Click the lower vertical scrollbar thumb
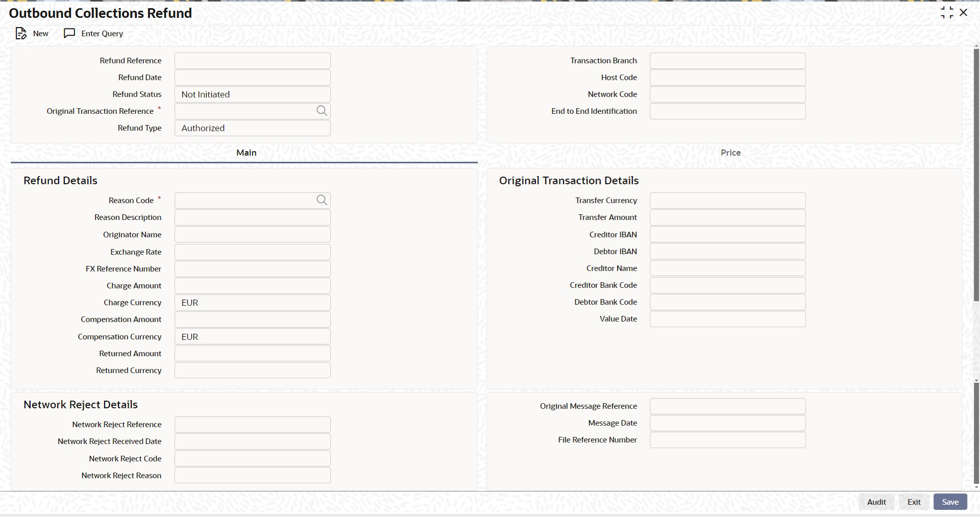Screen dimensions: 980x517 pyautogui.click(x=976, y=433)
